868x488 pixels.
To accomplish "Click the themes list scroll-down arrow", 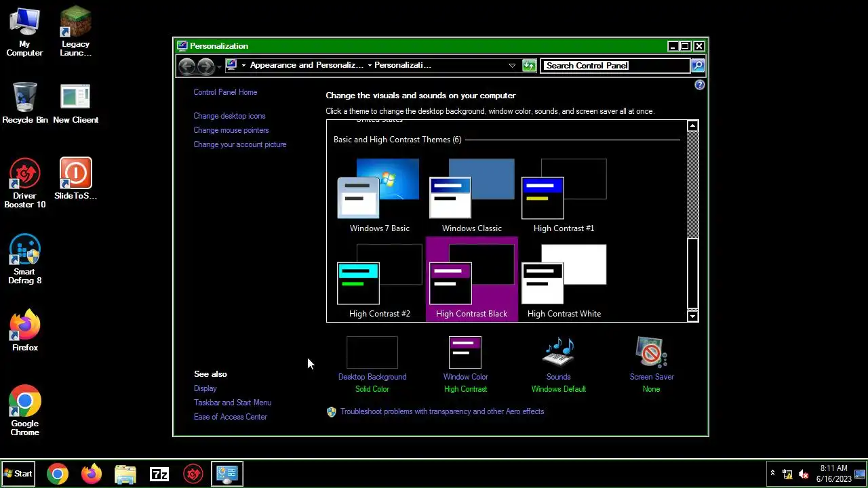I will coord(692,316).
